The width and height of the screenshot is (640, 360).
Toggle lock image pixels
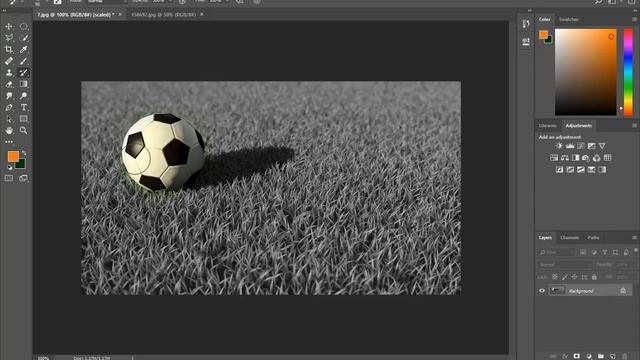click(x=564, y=277)
